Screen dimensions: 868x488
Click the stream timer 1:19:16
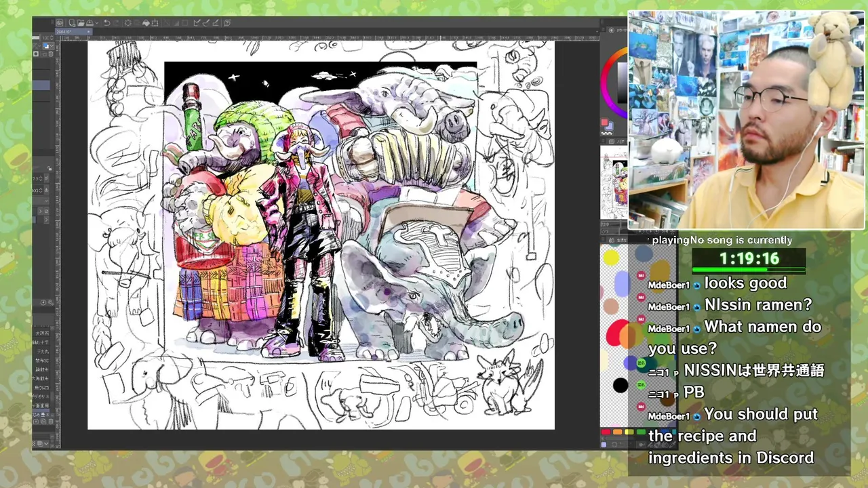pos(749,258)
